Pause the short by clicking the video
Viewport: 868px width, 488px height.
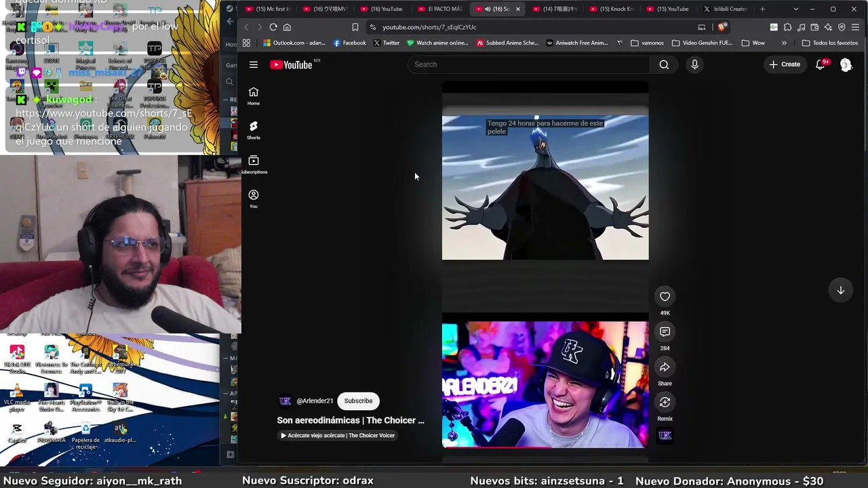[545, 264]
